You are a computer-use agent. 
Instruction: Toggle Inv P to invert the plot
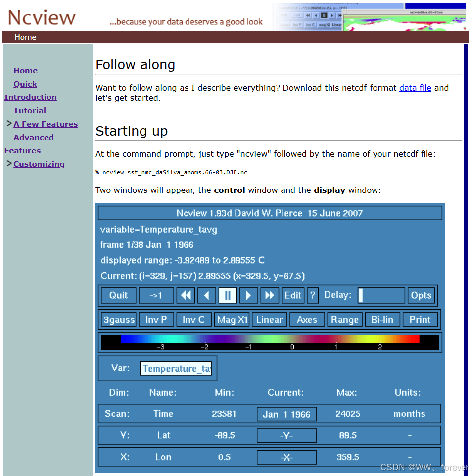point(156,319)
